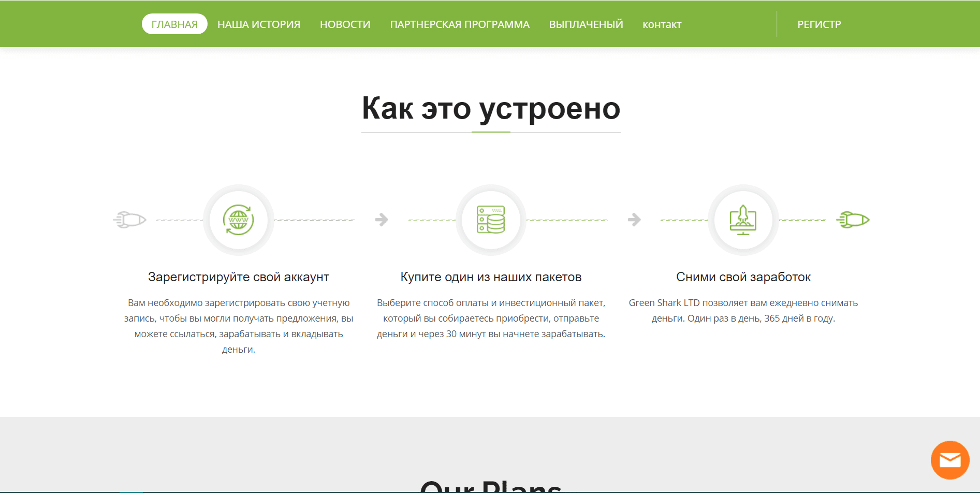Open the НАША ИСТОРИЯ page

click(259, 24)
